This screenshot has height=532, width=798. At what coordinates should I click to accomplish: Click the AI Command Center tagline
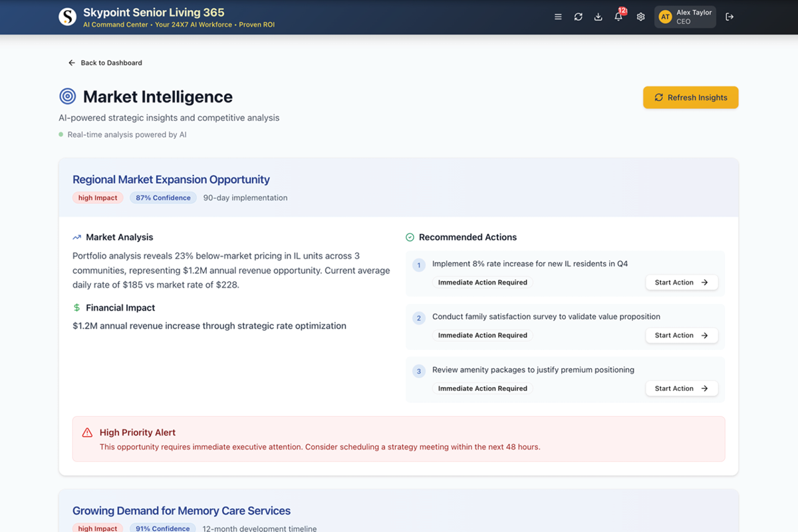point(179,25)
